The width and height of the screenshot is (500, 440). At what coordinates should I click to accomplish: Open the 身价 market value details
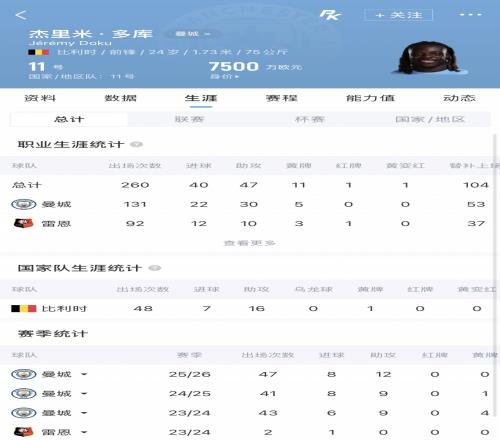[x=224, y=77]
